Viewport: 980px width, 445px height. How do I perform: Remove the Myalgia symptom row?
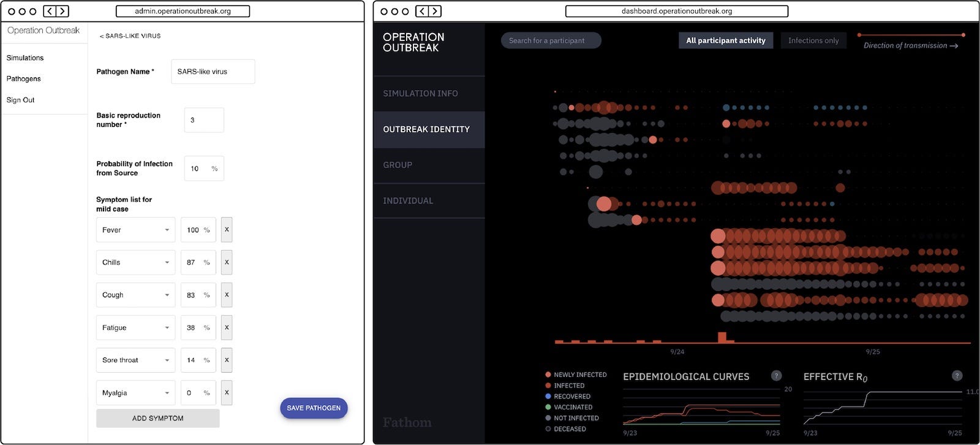(x=227, y=393)
